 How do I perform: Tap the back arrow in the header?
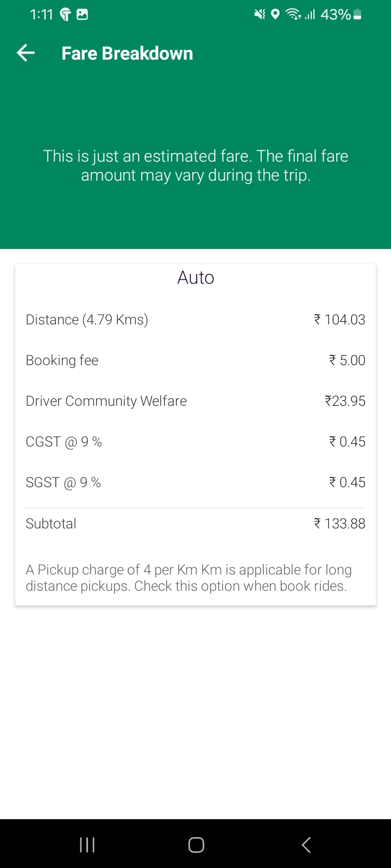(26, 53)
